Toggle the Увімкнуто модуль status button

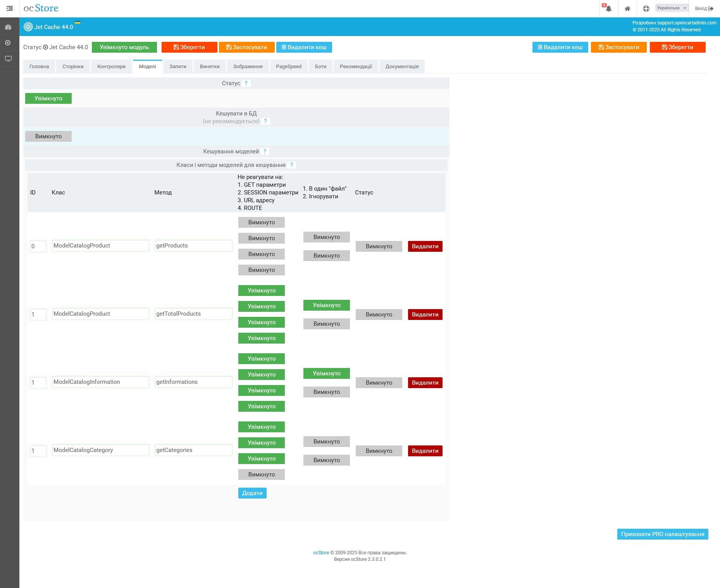click(x=124, y=47)
